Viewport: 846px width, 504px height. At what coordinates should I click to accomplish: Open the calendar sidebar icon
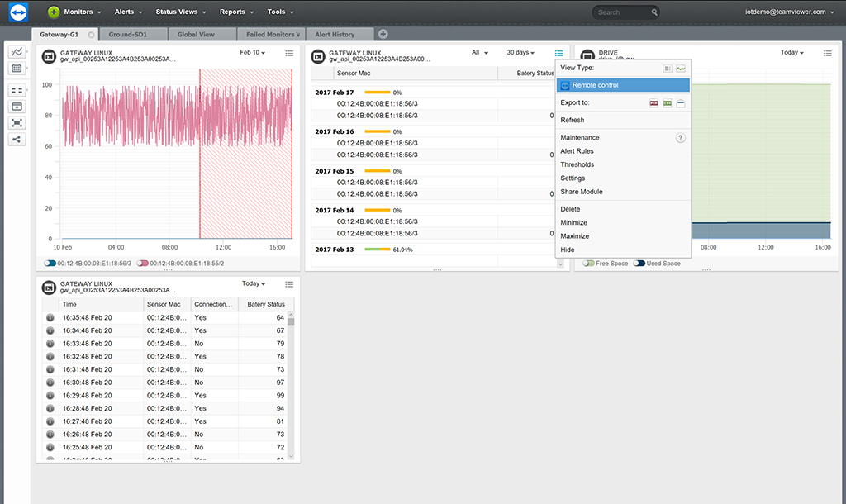(17, 68)
